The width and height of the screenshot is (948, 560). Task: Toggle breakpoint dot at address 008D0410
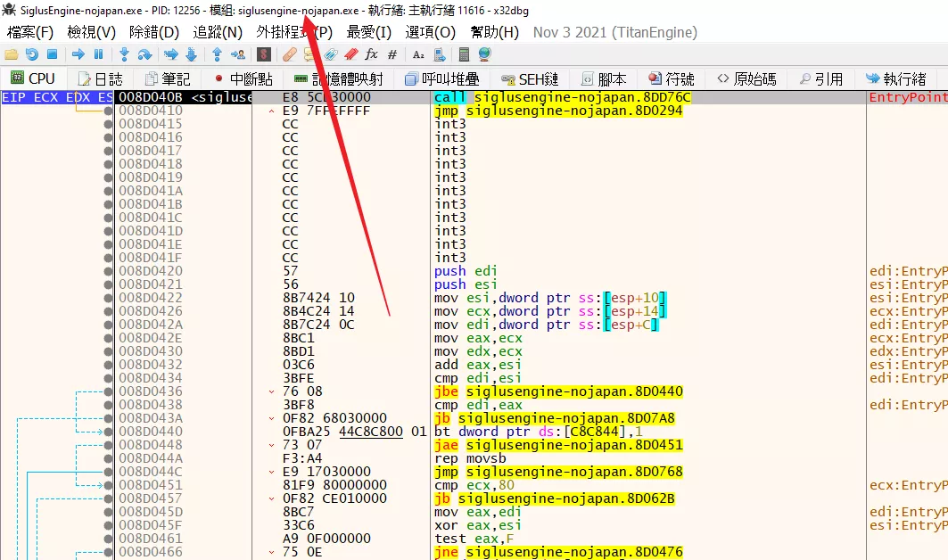click(x=108, y=111)
